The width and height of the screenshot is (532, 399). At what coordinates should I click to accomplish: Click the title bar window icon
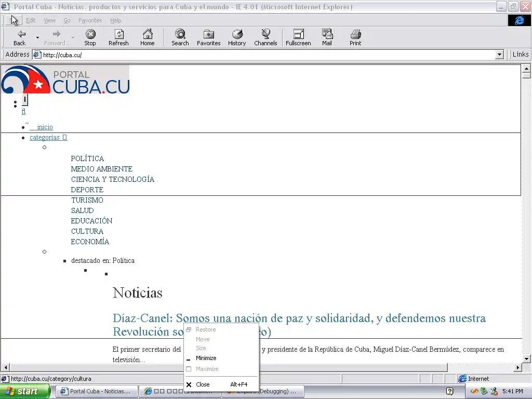pyautogui.click(x=5, y=6)
